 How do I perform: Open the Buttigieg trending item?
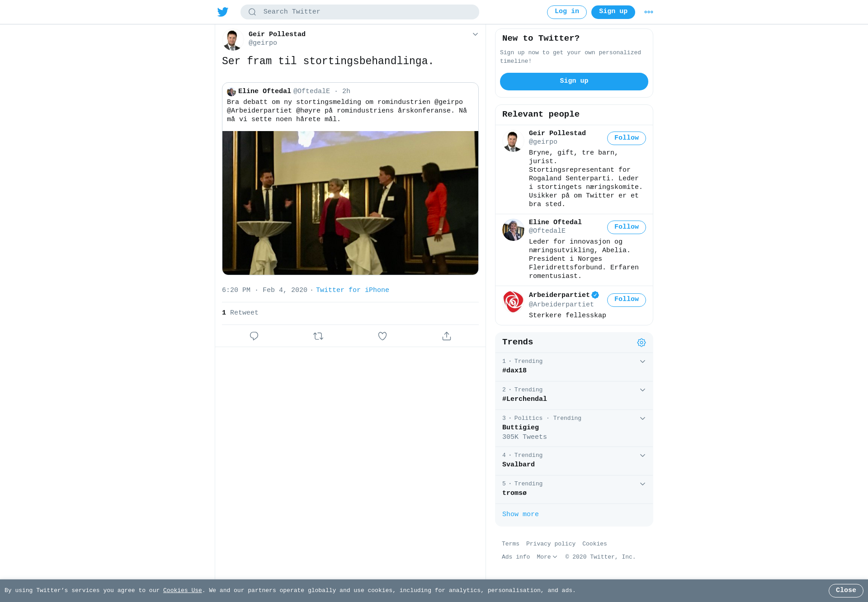coord(574,428)
